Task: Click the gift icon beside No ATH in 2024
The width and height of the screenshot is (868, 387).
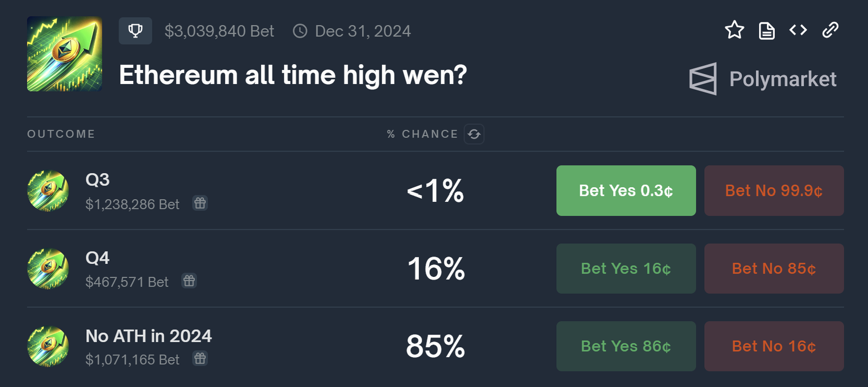Action: 200,359
